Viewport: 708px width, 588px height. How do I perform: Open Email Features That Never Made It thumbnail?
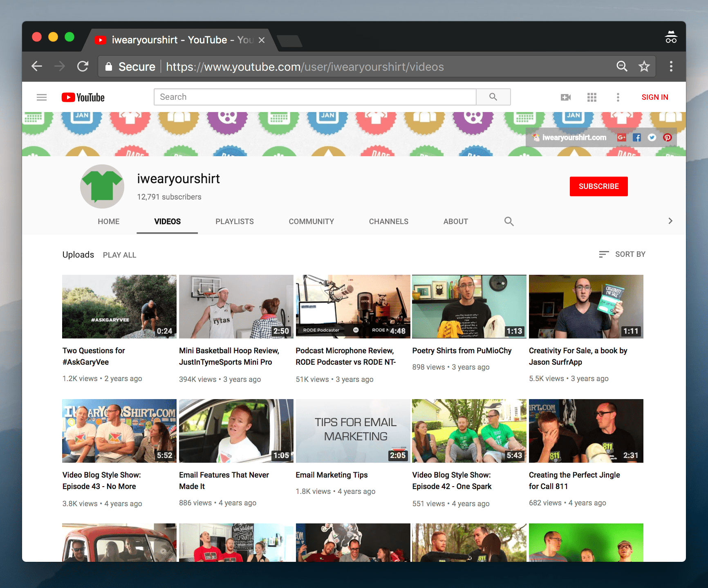point(236,431)
